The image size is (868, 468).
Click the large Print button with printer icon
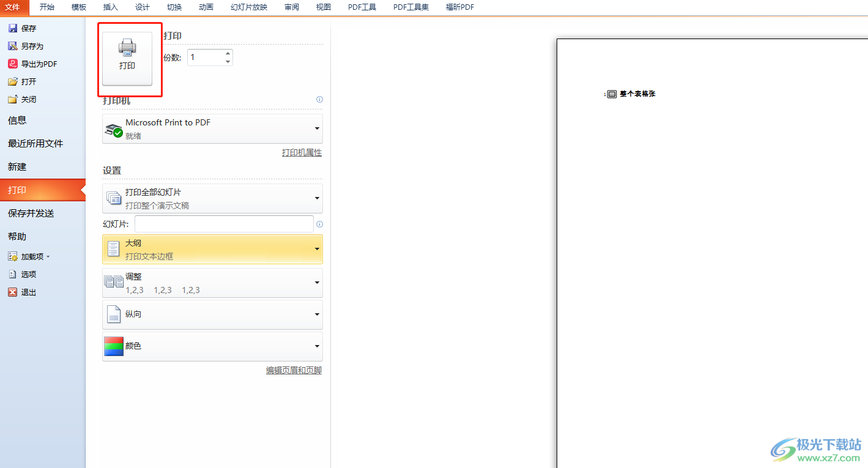[127, 58]
